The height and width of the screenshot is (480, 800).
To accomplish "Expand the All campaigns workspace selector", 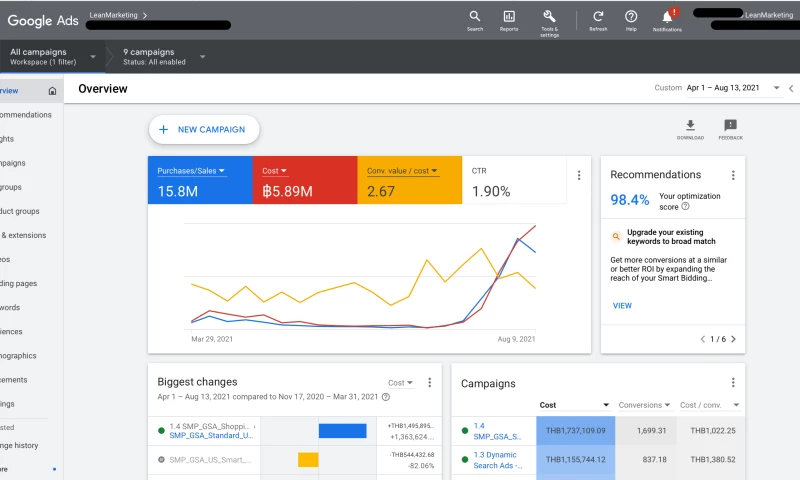I will coord(93,56).
